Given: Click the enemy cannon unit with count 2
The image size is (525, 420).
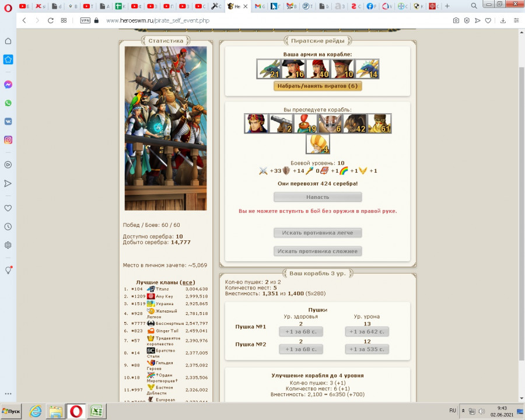Looking at the screenshot, I should pos(281,123).
